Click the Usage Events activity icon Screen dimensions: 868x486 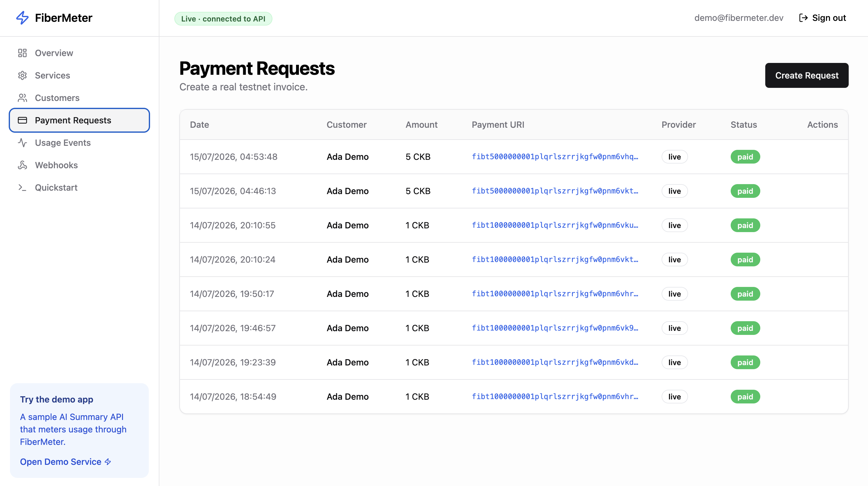[x=22, y=143]
